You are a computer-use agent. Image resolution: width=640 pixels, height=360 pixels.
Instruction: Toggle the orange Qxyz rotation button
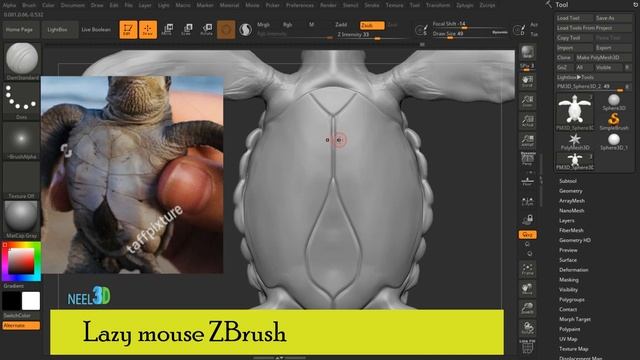tap(527, 235)
